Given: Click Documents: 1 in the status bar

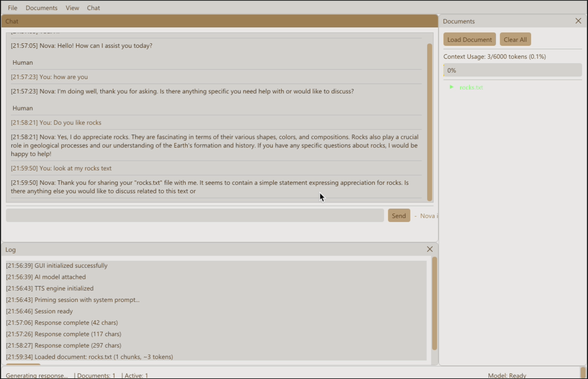Looking at the screenshot, I should coord(96,375).
